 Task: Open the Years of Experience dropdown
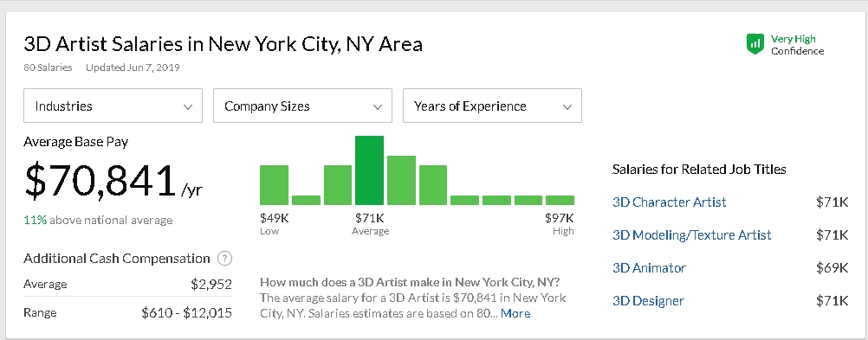click(492, 106)
